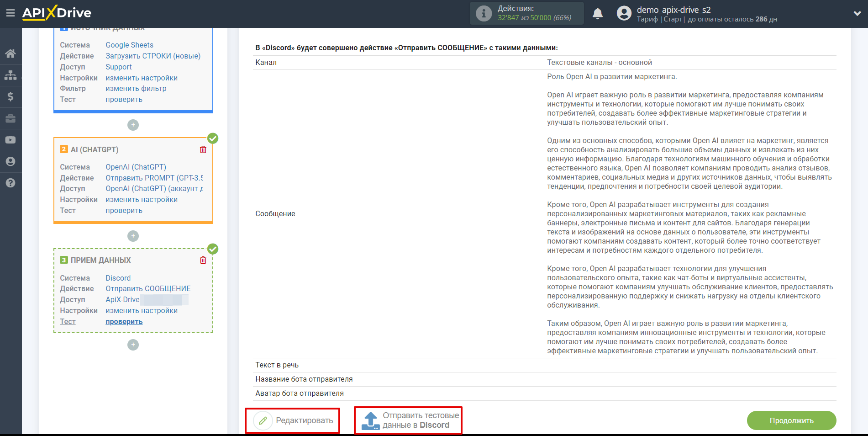Image resolution: width=868 pixels, height=436 pixels.
Task: Click the Редактировать button
Action: (293, 420)
